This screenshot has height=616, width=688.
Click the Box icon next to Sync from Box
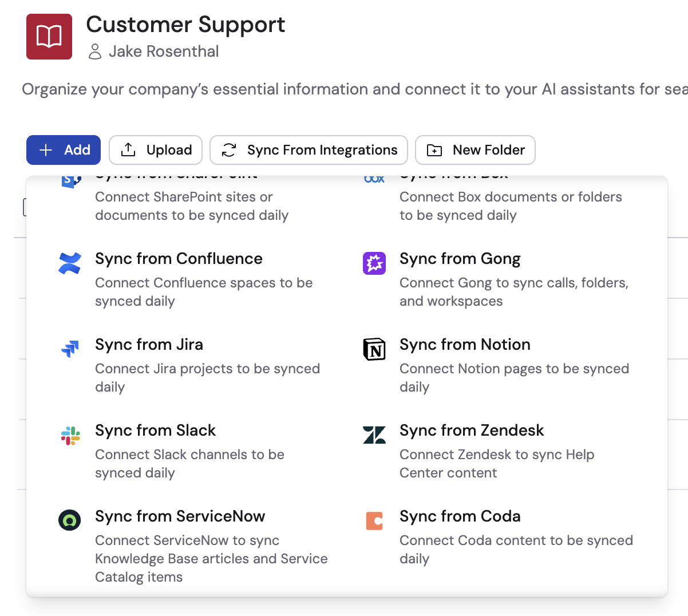coord(374,177)
